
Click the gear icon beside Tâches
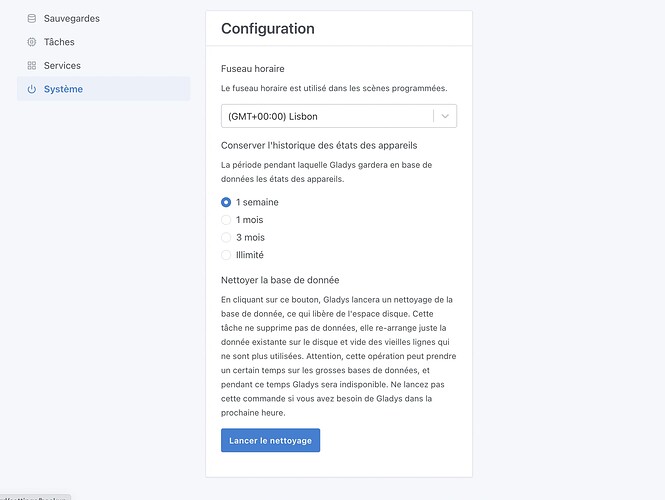point(32,42)
